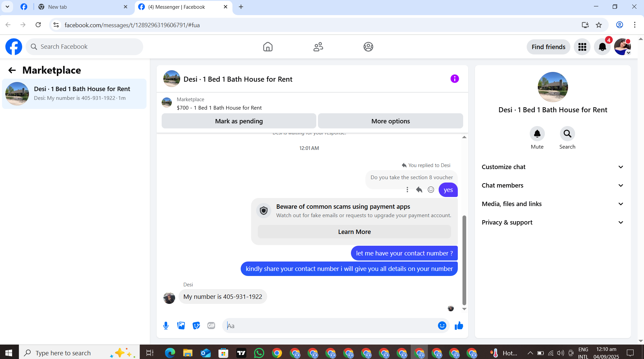Image resolution: width=644 pixels, height=359 pixels.
Task: Open the account profile picture menu
Action: point(622,47)
